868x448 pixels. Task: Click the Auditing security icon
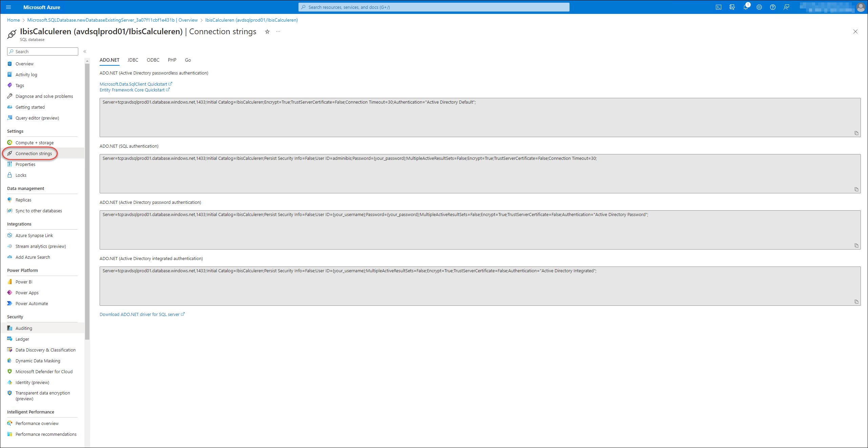tap(10, 328)
